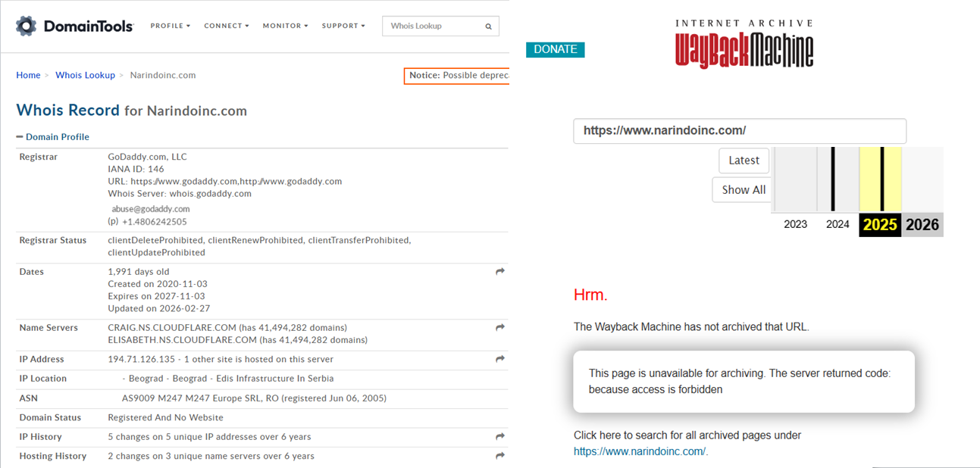The image size is (980, 468).
Task: Open the narindoinc.com archived pages link
Action: click(641, 451)
